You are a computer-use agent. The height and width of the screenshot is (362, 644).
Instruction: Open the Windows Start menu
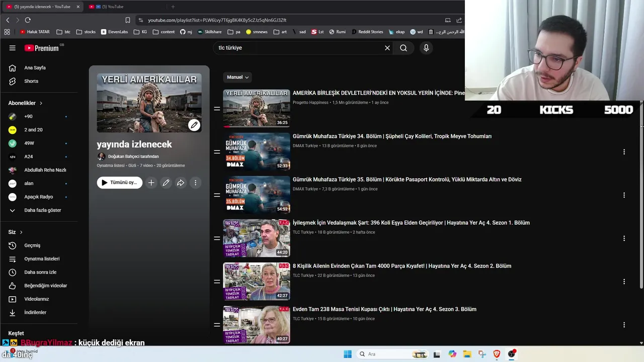point(348,354)
